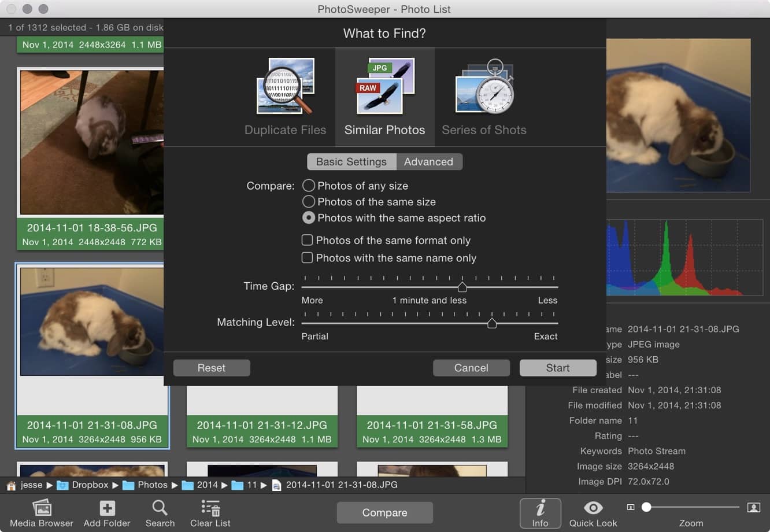Select Photos of any size option
Screen dimensions: 770x532
pyautogui.click(x=309, y=186)
